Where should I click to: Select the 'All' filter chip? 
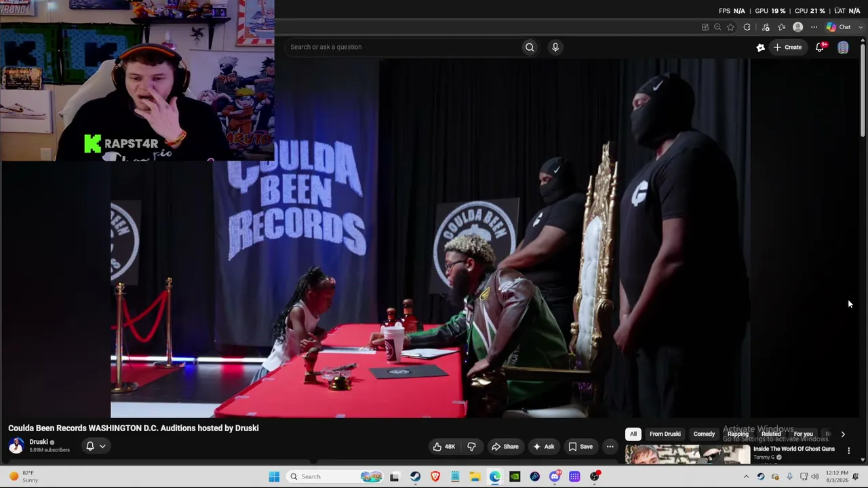[633, 434]
